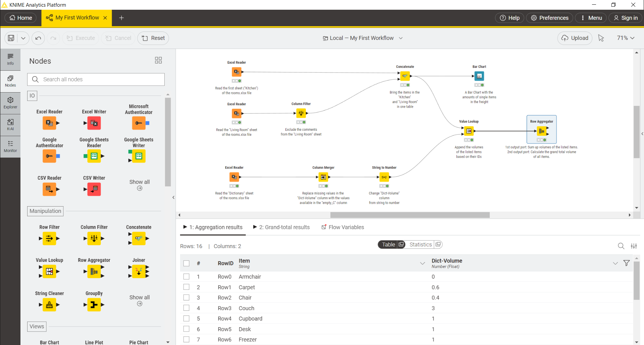Select the Value Lookup node icon
644x345 pixels.
(x=49, y=272)
